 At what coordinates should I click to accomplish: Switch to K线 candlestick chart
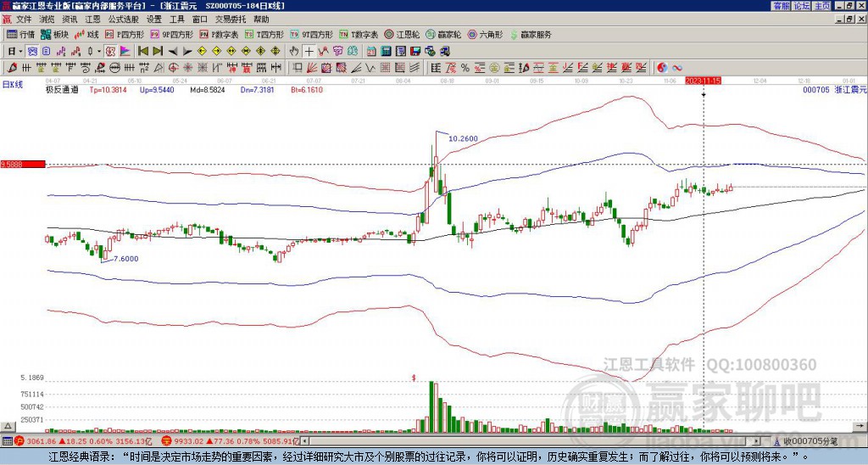click(86, 34)
